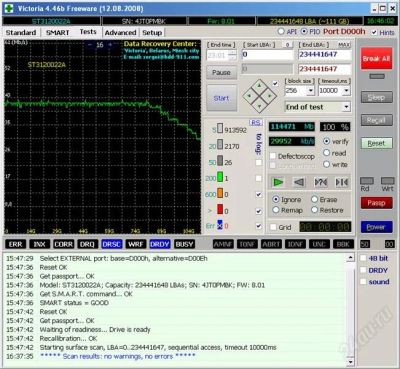Screen dimensions: 400x369
Task: Click the WRF status flag
Action: coord(136,244)
